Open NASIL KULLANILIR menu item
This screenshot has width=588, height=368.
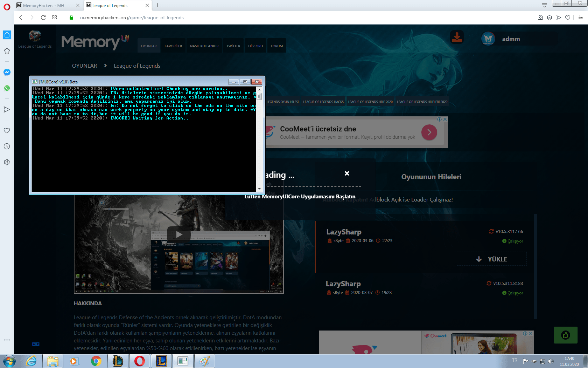click(x=204, y=46)
